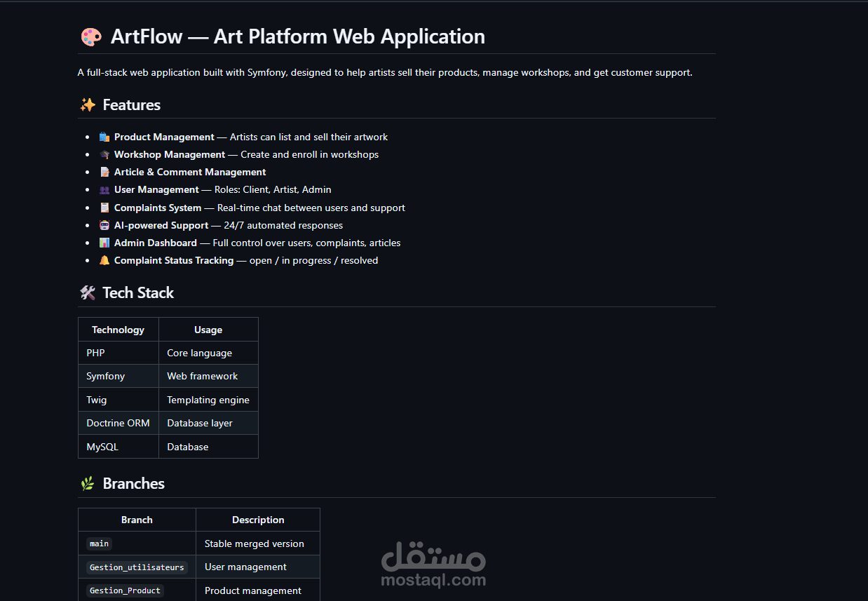Screen dimensions: 868x601
Task: Click the Database cell in the MySQL row
Action: click(208, 447)
